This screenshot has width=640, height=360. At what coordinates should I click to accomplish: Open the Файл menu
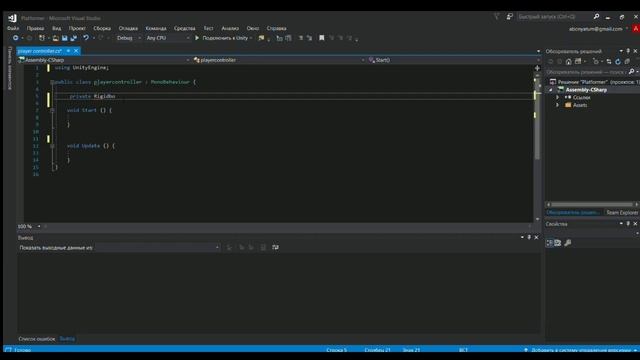[x=13, y=29]
